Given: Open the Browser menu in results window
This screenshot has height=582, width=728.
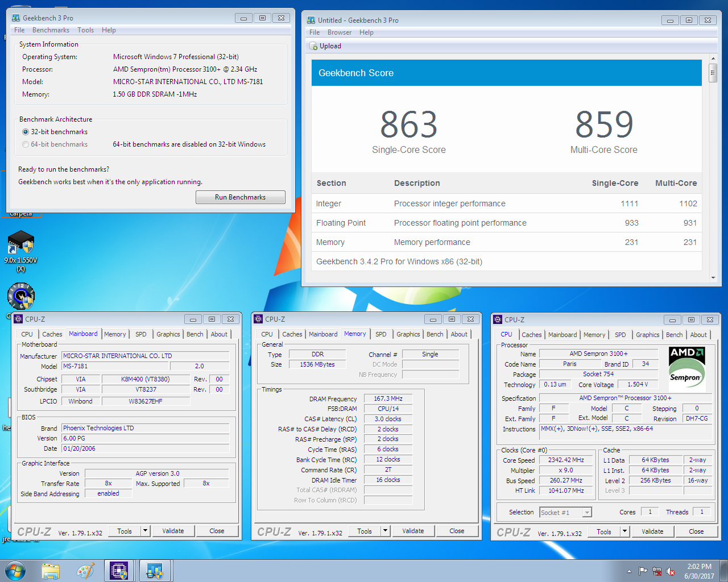Looking at the screenshot, I should pos(339,32).
